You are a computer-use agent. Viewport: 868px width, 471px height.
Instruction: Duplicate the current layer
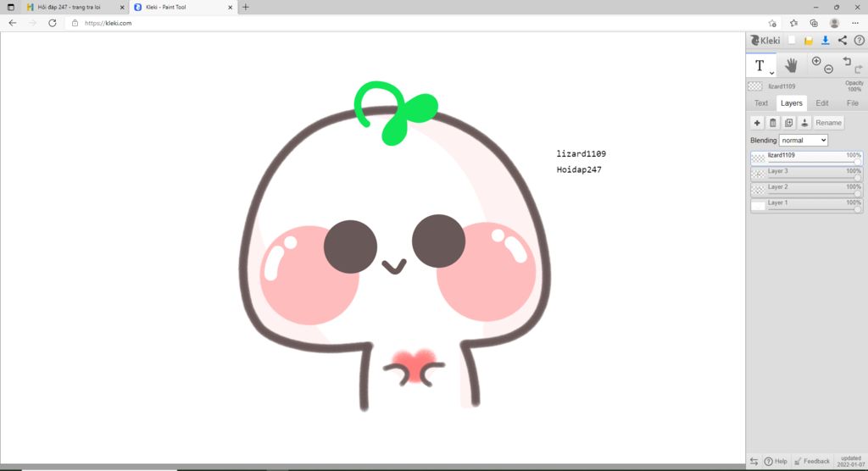789,123
